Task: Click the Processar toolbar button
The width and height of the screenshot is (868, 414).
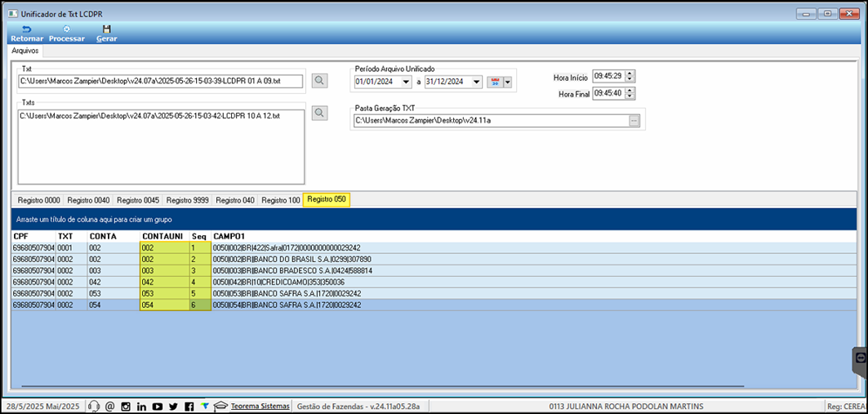Action: [x=66, y=33]
